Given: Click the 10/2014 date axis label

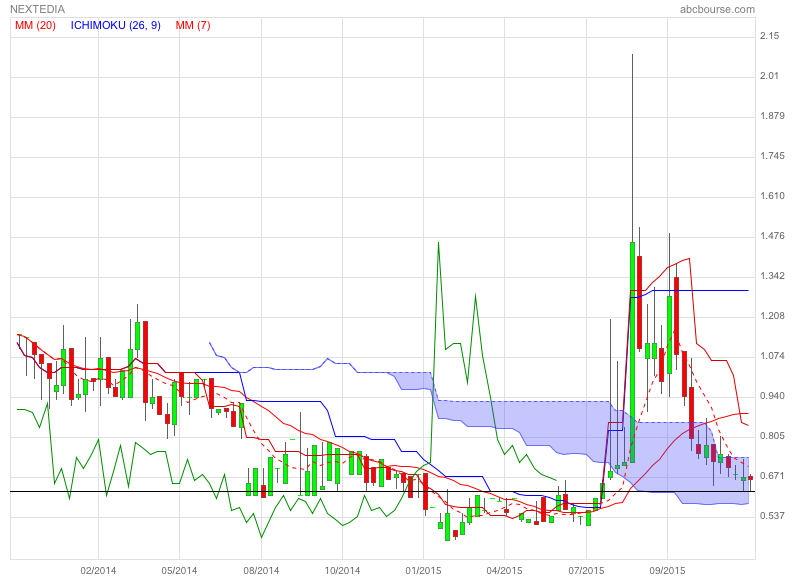Looking at the screenshot, I should coord(342,570).
